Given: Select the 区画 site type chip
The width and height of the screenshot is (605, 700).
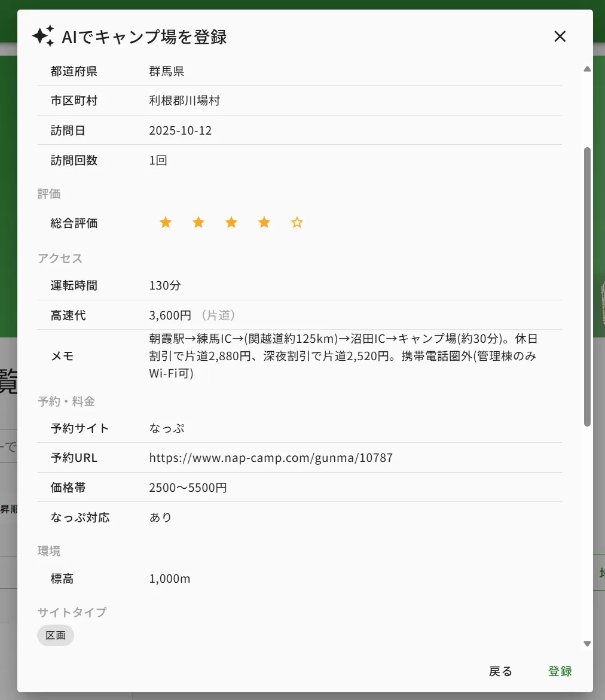Looking at the screenshot, I should point(55,635).
